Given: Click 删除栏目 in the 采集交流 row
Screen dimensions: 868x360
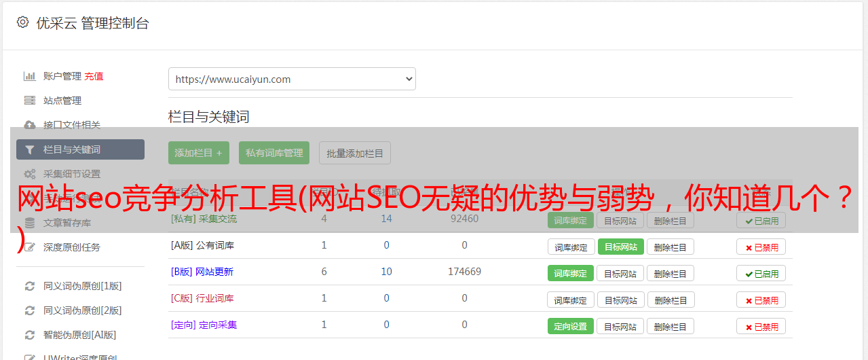Looking at the screenshot, I should (x=671, y=220).
